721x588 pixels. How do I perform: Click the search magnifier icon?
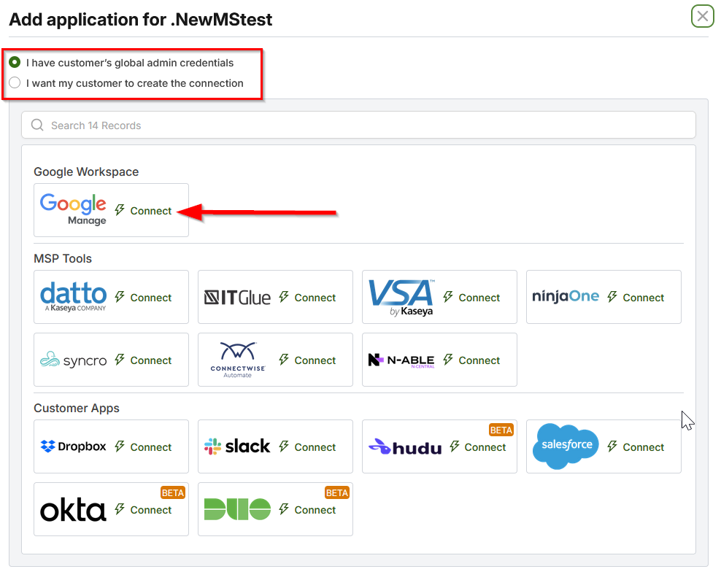(37, 125)
